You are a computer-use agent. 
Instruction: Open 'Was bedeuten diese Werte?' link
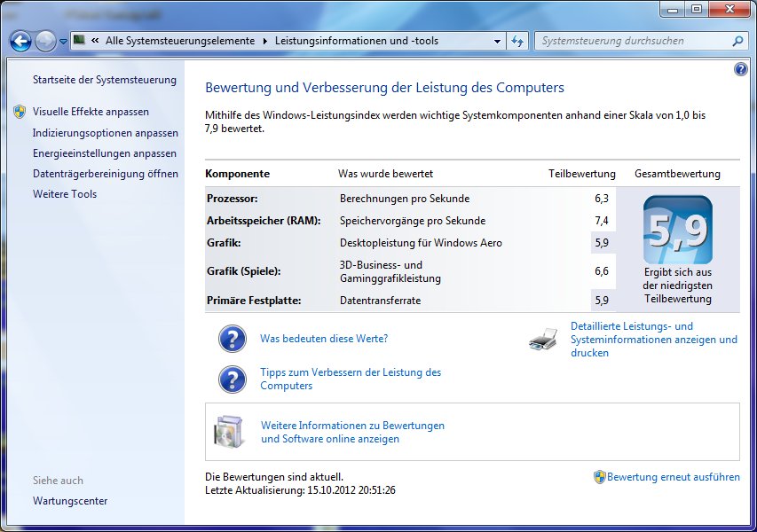[324, 339]
